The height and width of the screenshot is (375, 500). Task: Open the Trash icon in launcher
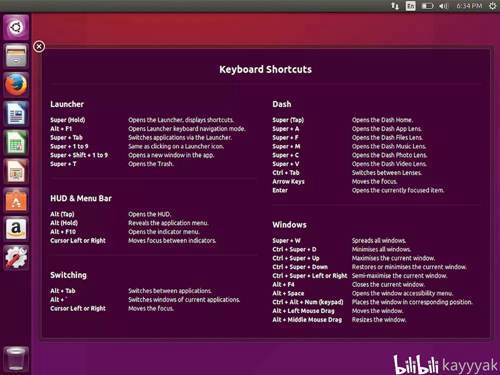click(16, 359)
